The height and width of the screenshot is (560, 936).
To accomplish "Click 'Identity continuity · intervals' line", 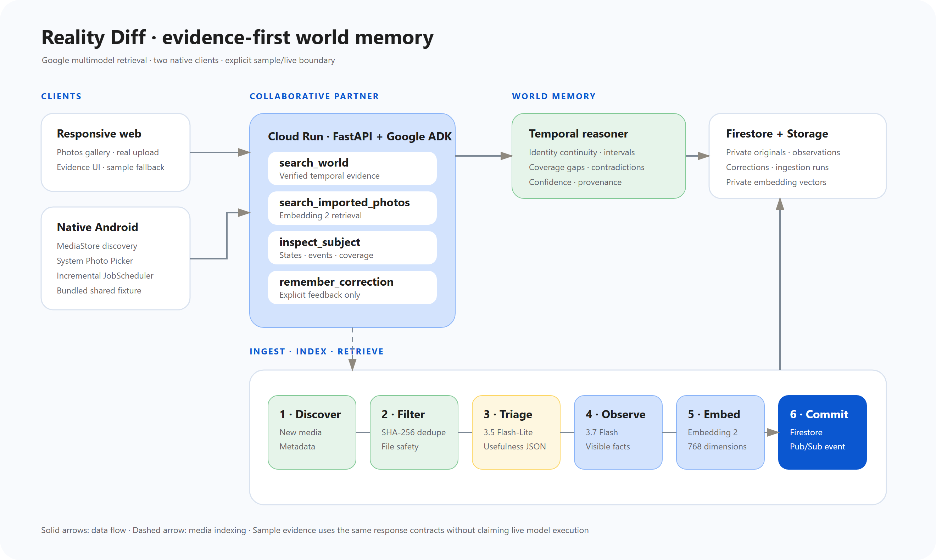I will point(581,152).
